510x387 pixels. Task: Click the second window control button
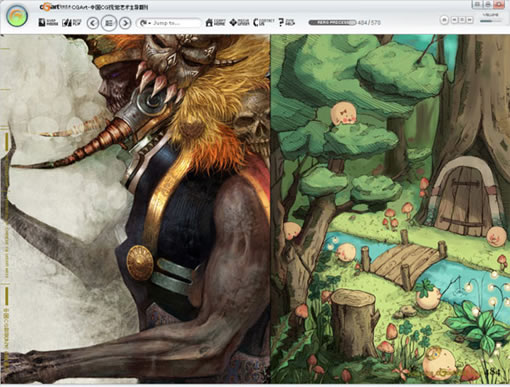(488, 4)
